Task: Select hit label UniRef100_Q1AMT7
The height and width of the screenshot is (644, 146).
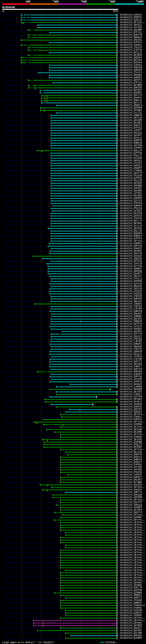Action: tap(131, 274)
